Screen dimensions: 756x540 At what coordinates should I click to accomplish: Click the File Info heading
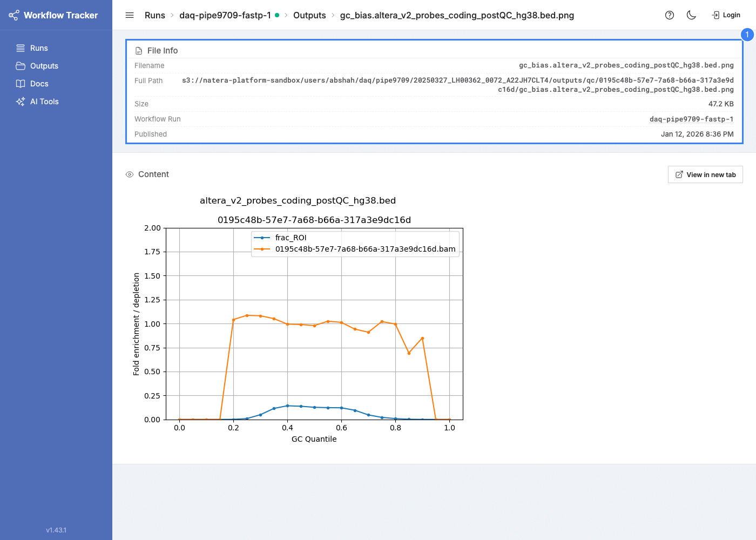coord(163,51)
